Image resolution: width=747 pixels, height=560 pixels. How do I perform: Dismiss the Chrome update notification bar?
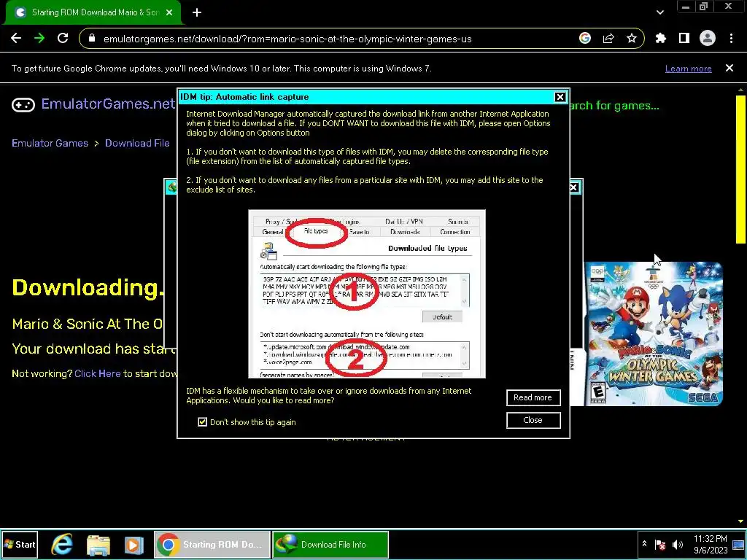[x=729, y=68]
